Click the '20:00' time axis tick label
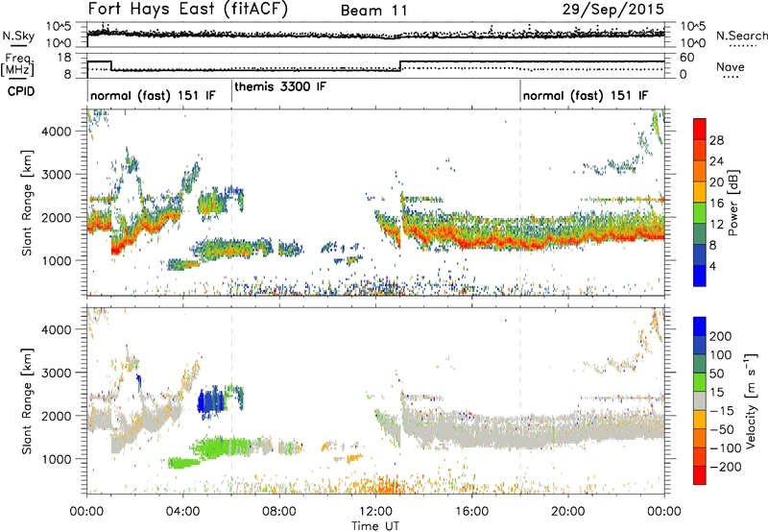 click(x=567, y=512)
